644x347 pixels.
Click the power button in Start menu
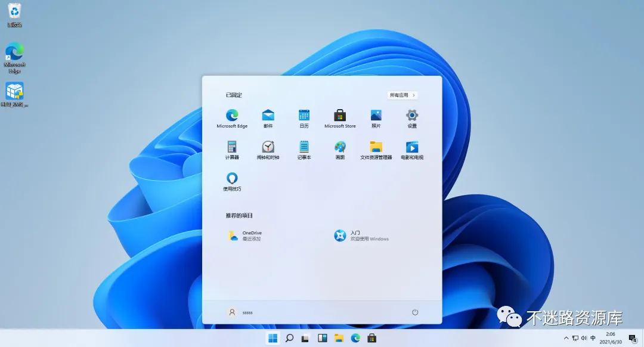pos(415,312)
